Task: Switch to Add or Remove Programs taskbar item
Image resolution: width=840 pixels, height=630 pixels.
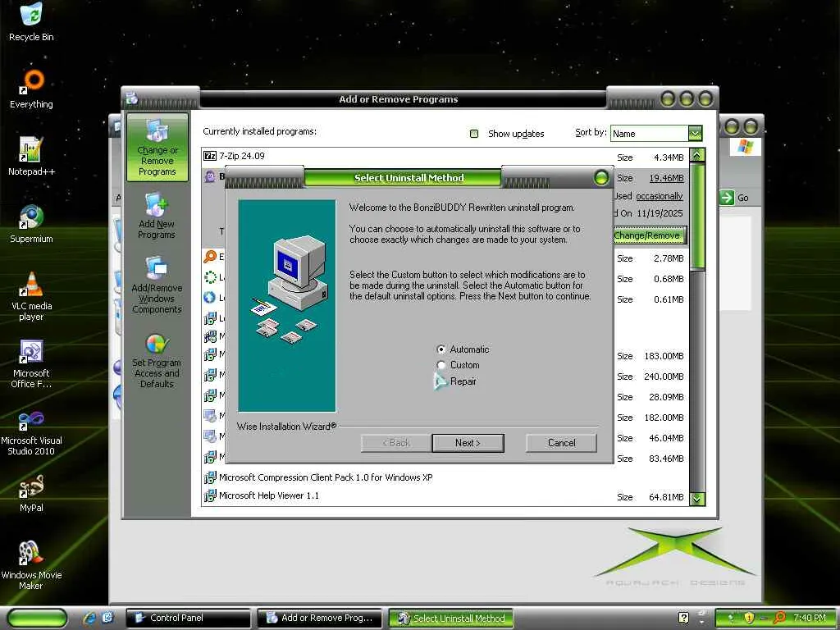Action: pyautogui.click(x=320, y=618)
